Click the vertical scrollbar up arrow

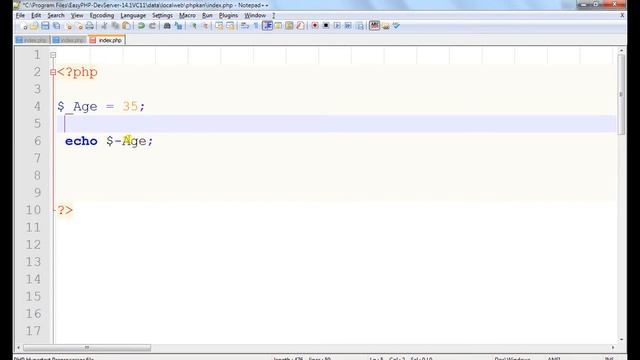click(x=621, y=51)
